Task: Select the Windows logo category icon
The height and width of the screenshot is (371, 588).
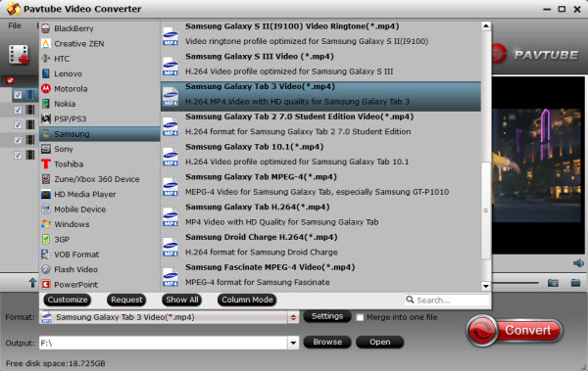Action: [46, 224]
